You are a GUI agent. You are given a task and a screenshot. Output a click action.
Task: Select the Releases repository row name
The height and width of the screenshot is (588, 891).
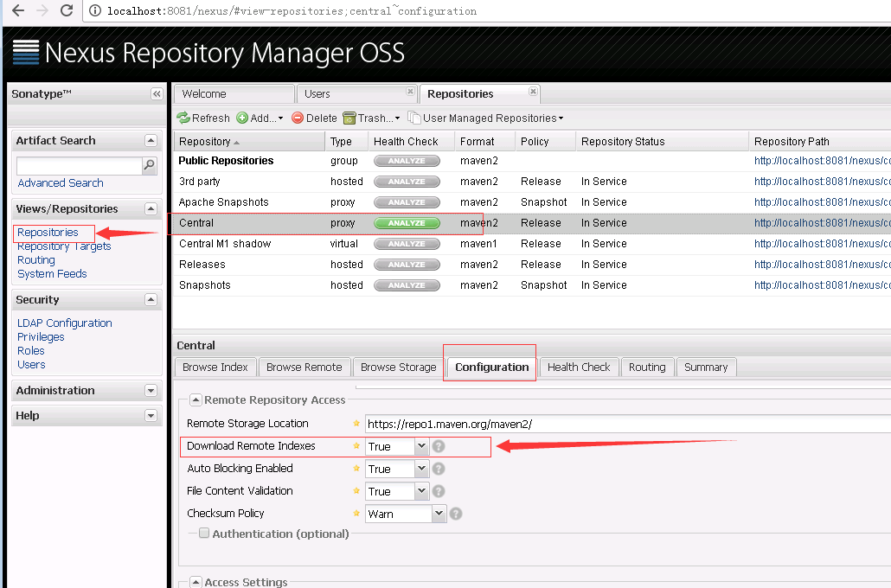(202, 265)
